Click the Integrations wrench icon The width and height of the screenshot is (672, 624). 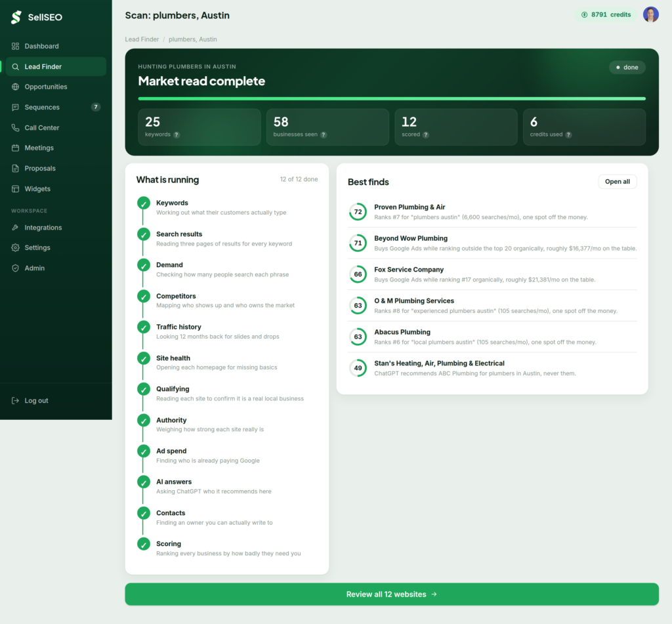point(16,228)
